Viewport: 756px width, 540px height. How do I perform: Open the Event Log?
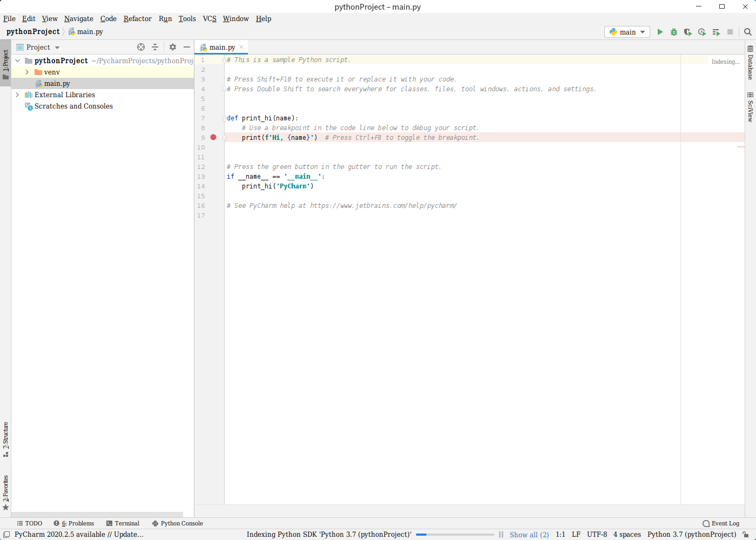pyautogui.click(x=721, y=523)
